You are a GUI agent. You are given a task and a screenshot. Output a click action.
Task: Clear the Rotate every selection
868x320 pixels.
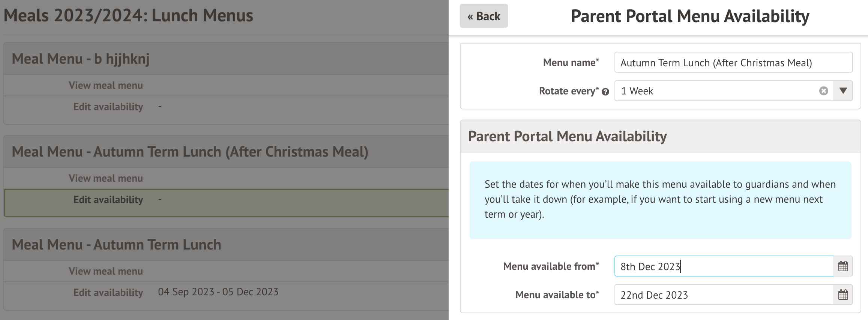[x=823, y=91]
